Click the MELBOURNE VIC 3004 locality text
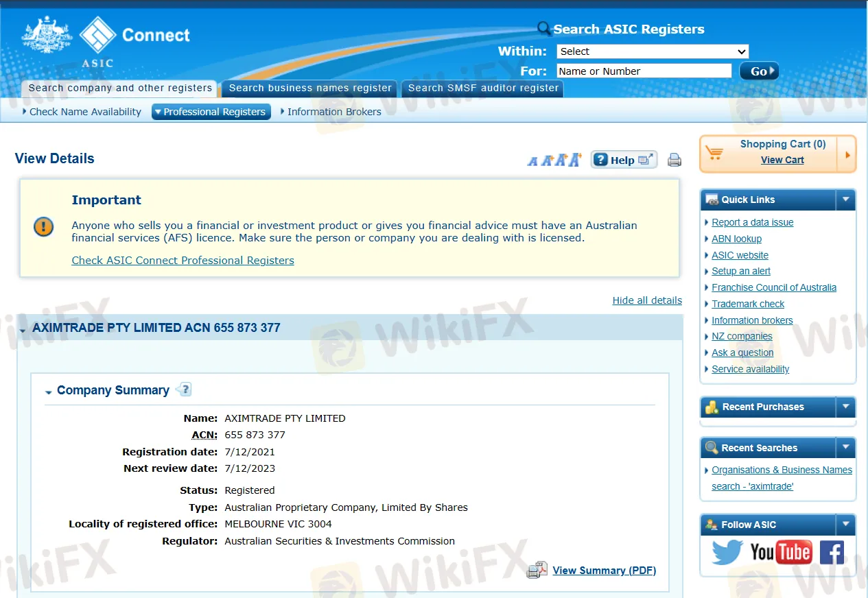 click(x=278, y=524)
